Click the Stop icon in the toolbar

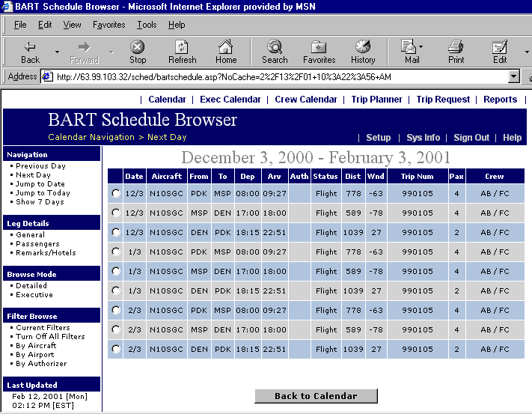pyautogui.click(x=138, y=51)
